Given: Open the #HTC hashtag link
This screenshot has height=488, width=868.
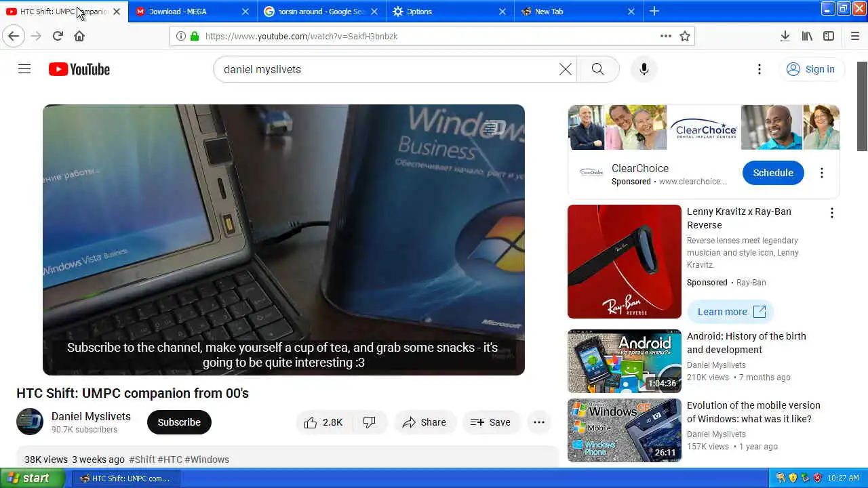Looking at the screenshot, I should click(x=170, y=460).
